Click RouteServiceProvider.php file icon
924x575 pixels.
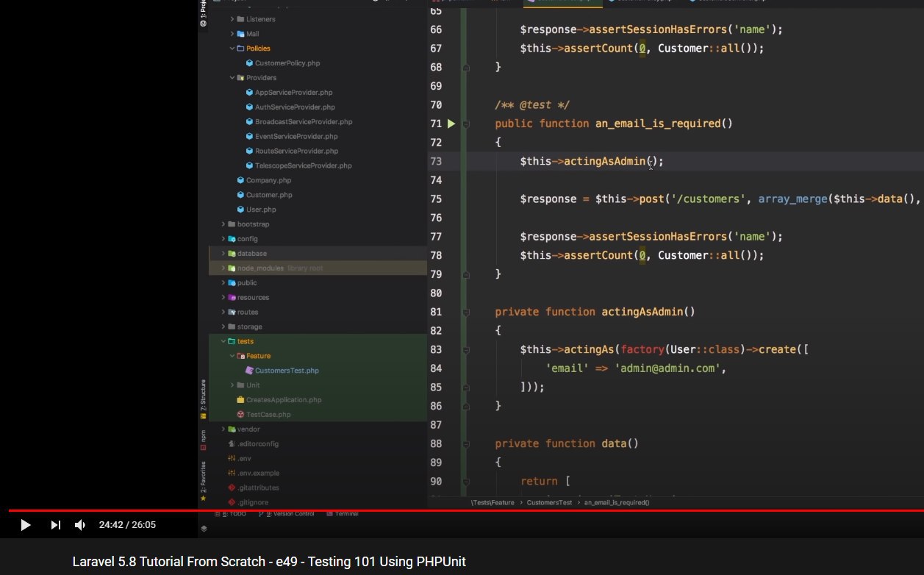pyautogui.click(x=249, y=151)
